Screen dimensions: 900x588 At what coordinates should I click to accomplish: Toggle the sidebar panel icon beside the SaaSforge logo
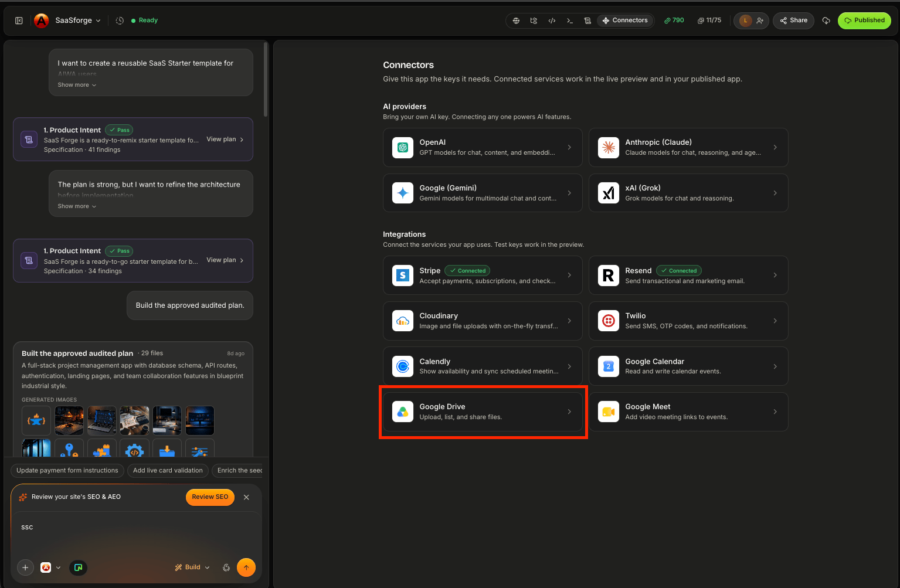pos(19,21)
